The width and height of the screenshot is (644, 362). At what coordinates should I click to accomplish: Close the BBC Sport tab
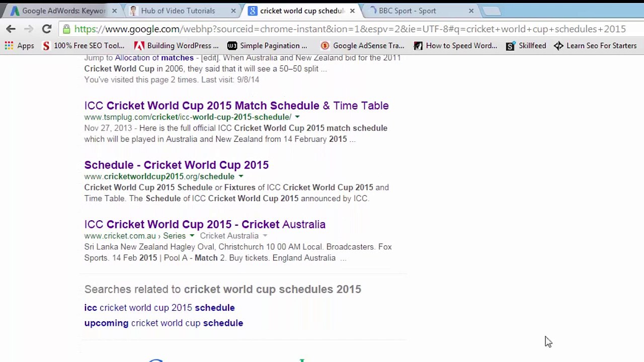click(471, 11)
